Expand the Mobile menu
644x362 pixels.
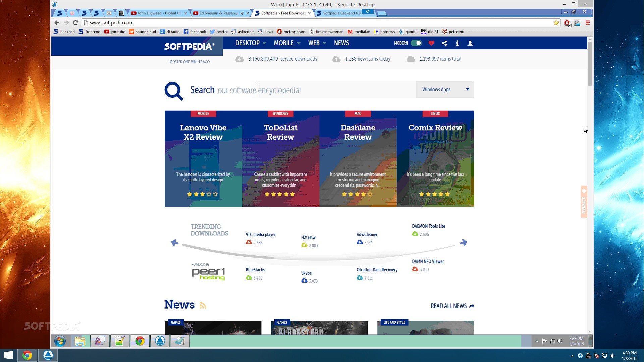[x=287, y=43]
